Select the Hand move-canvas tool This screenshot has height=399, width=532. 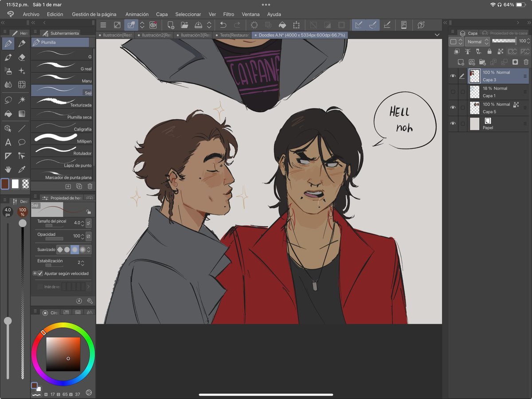coord(8,169)
